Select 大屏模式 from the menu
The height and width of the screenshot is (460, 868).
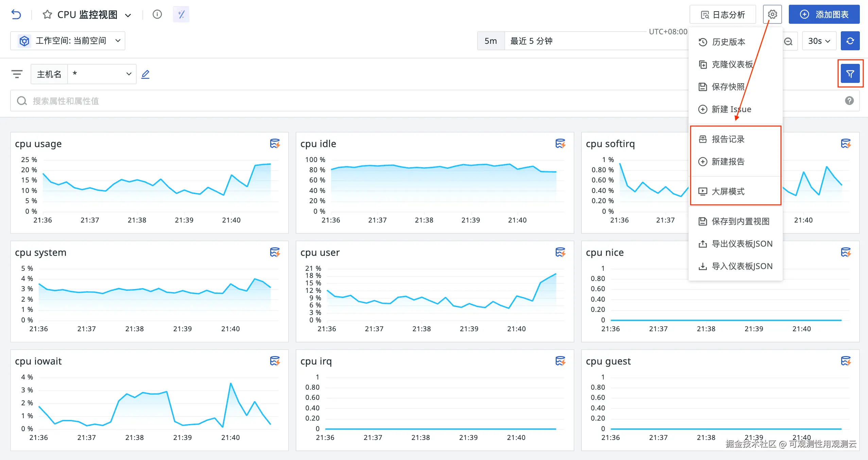point(728,192)
